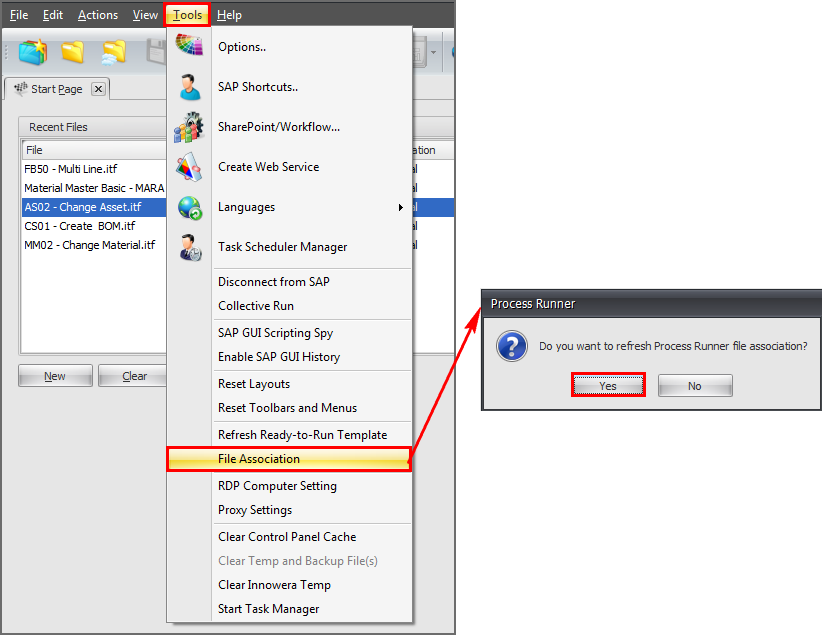Click the SharePoint/Workflow gear icon

click(x=189, y=127)
